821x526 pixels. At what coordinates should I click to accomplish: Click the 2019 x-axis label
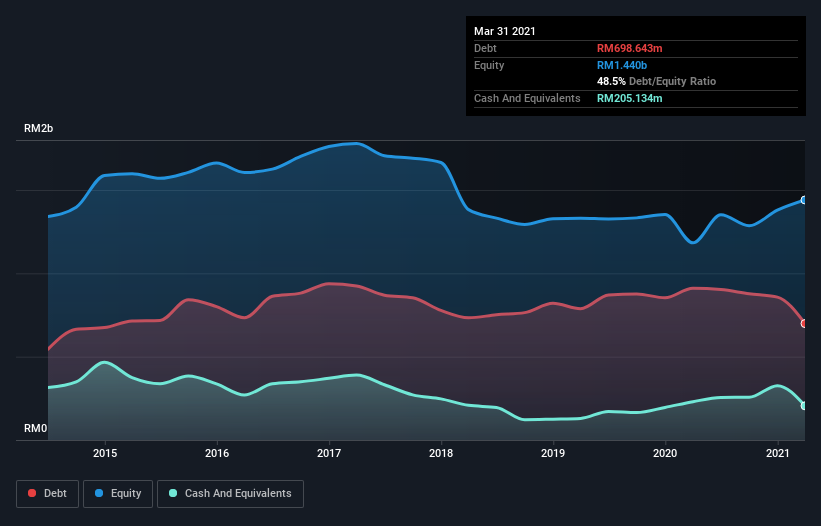click(x=554, y=453)
